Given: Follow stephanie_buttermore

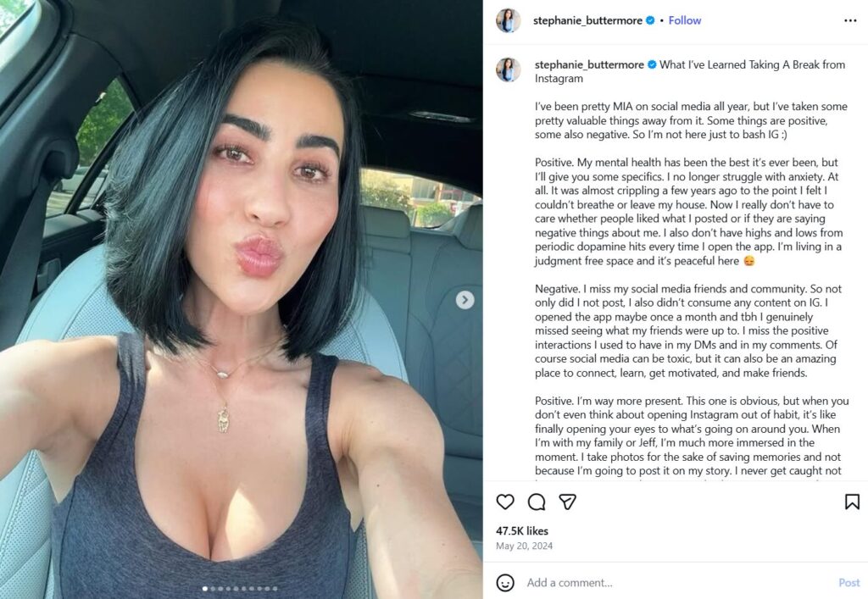Looking at the screenshot, I should pos(685,20).
